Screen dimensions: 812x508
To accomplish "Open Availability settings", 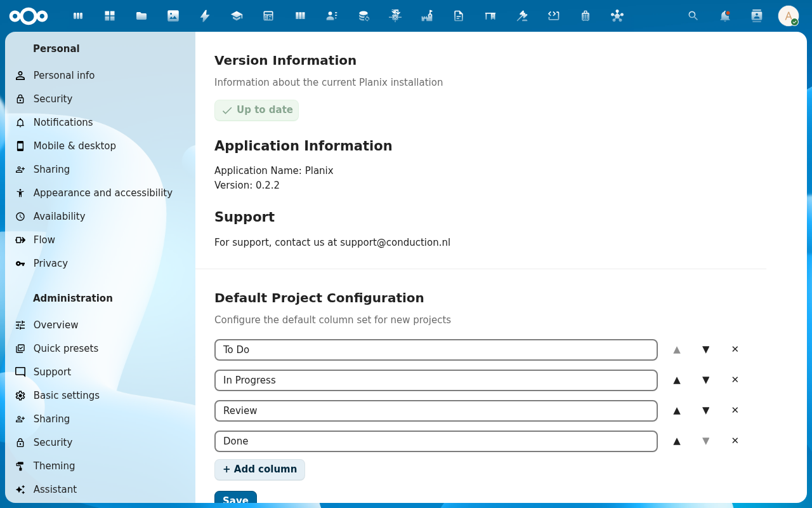I will point(100,217).
